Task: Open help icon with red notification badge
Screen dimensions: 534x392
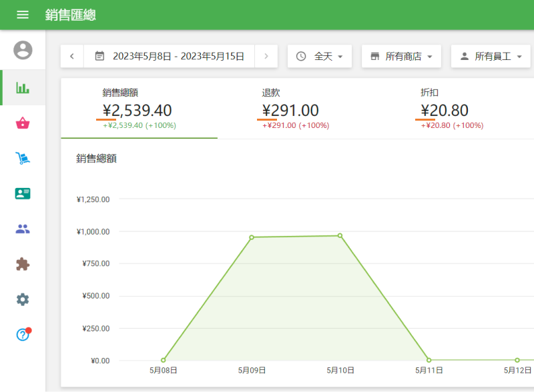Action: tap(22, 334)
